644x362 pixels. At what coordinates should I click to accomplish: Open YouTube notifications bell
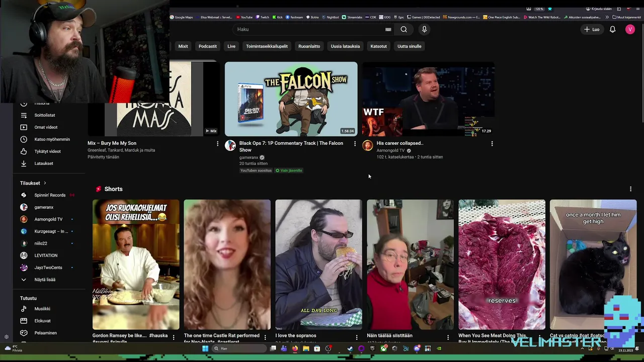612,29
